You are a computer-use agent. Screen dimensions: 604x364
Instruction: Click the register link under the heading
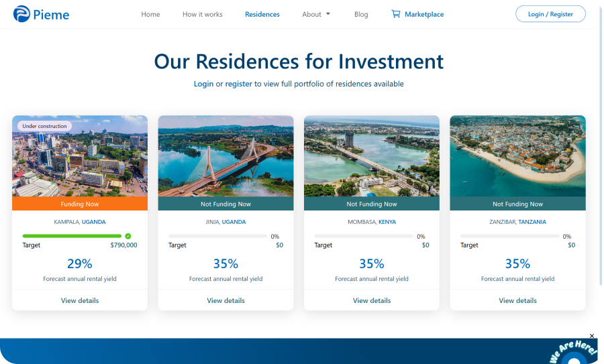coord(238,84)
